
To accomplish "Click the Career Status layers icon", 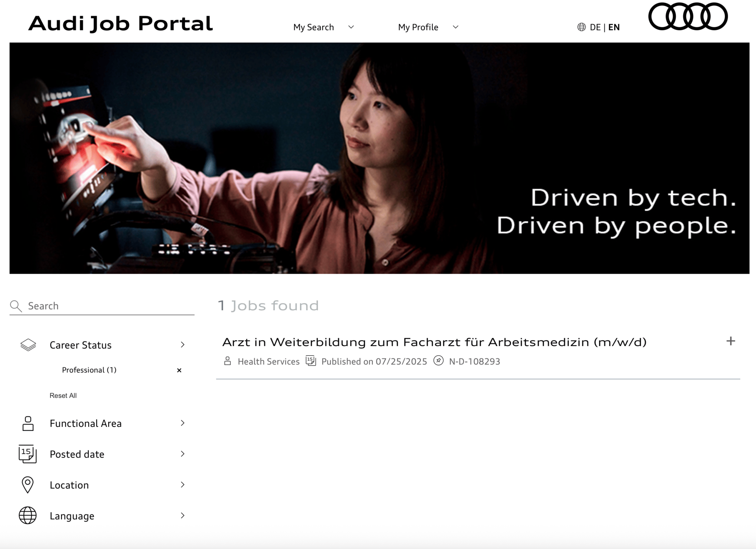I will 28,345.
